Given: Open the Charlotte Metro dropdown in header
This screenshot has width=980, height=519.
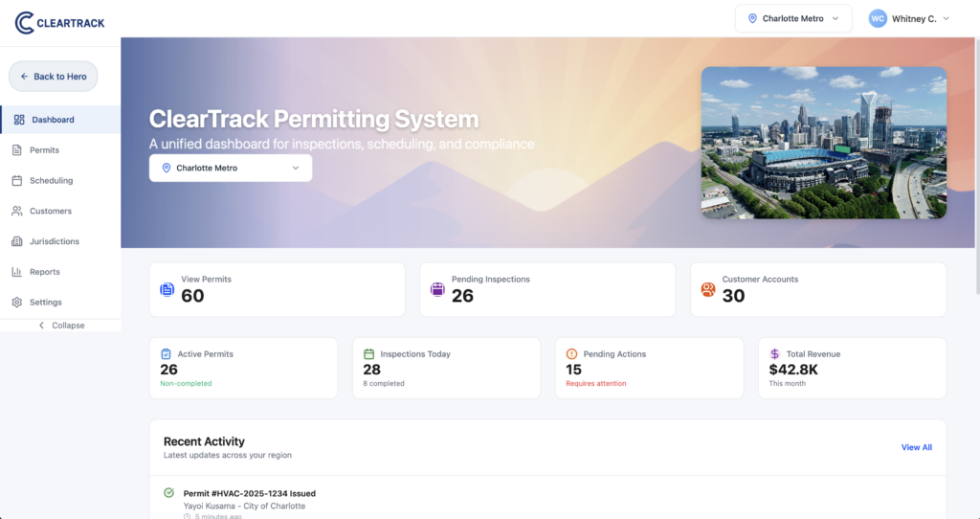Looking at the screenshot, I should (x=793, y=18).
